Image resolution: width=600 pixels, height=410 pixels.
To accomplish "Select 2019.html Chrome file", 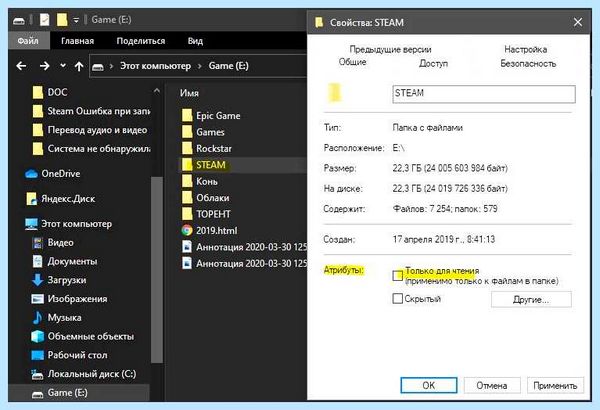I will (209, 231).
